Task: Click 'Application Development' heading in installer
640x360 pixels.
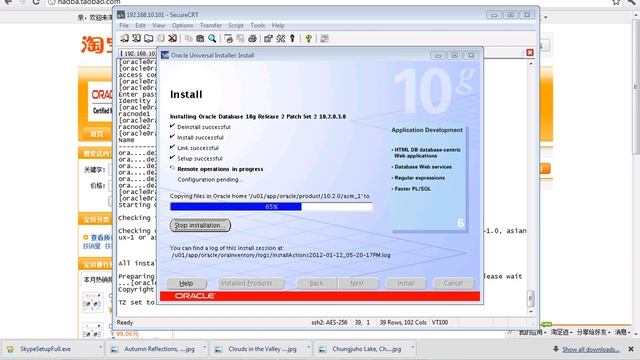Action: click(x=427, y=130)
